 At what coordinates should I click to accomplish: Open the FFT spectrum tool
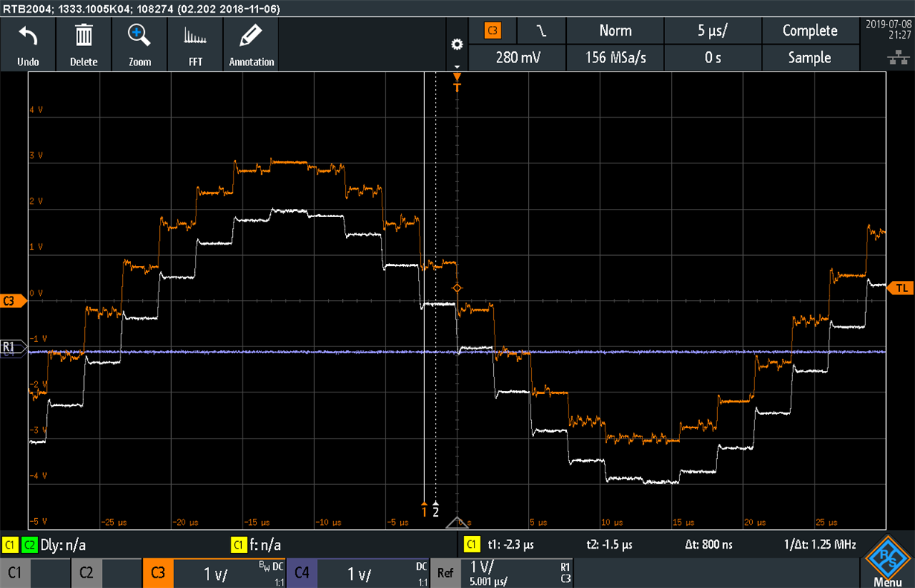tap(196, 36)
